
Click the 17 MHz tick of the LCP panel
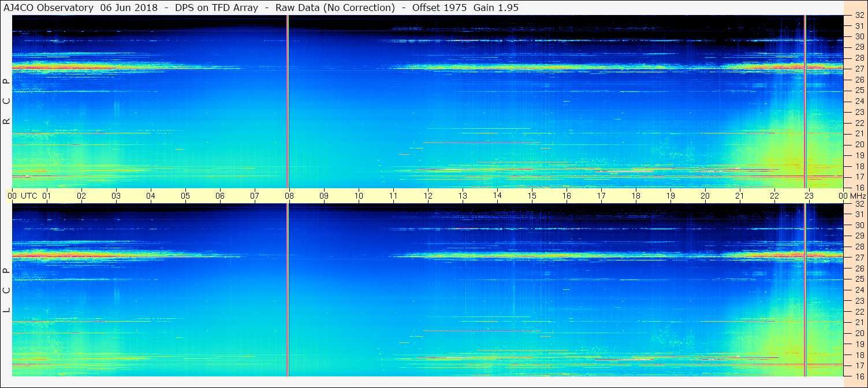859,365
